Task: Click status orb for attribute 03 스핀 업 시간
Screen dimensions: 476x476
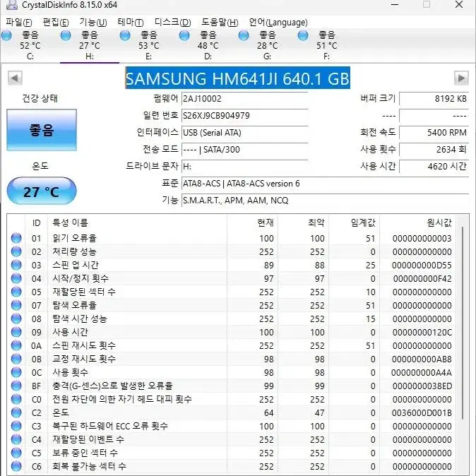Action: coord(16,265)
